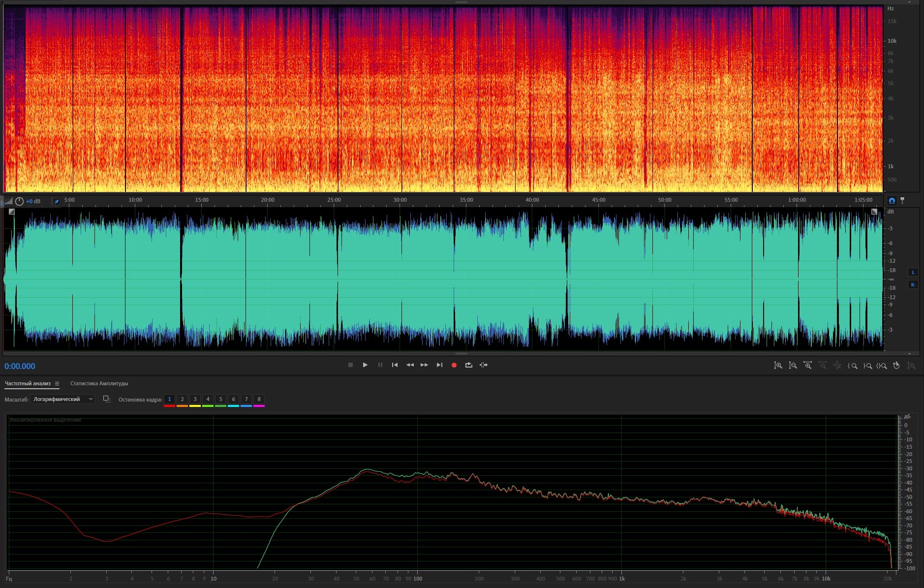This screenshot has width=924, height=588.
Task: Click the volume gain knob
Action: 19,201
